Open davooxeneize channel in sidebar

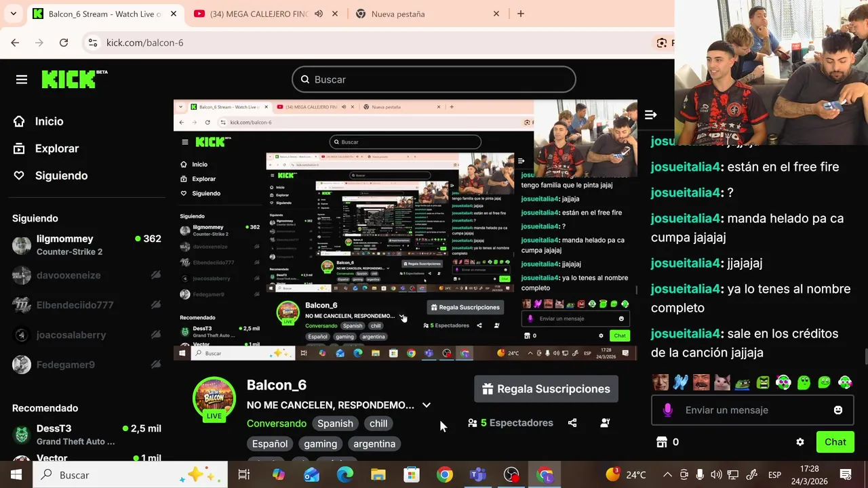tap(87, 275)
